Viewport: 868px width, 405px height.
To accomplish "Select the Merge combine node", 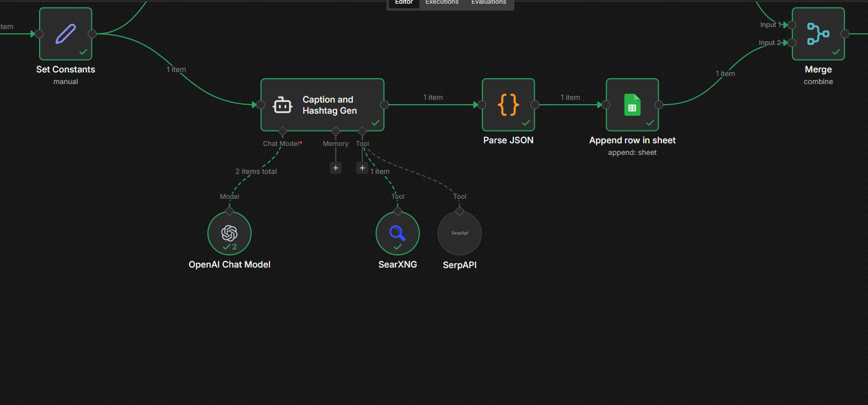I will tap(818, 34).
